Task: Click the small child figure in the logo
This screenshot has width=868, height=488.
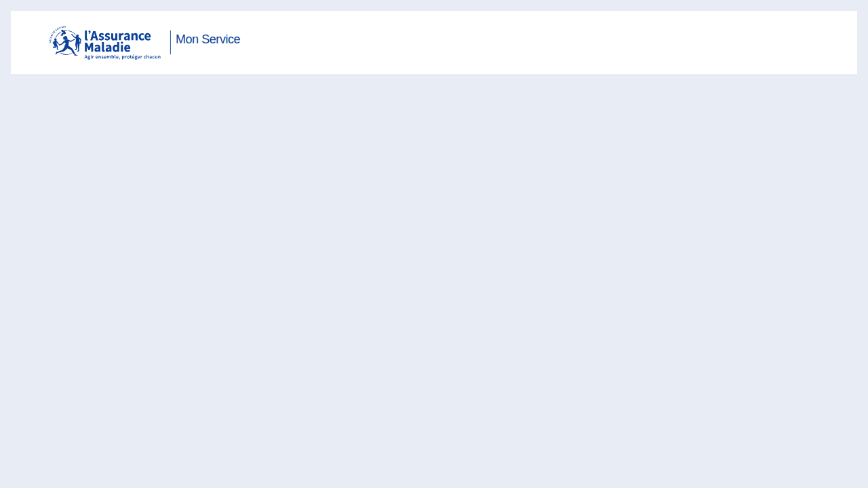Action: tap(56, 44)
